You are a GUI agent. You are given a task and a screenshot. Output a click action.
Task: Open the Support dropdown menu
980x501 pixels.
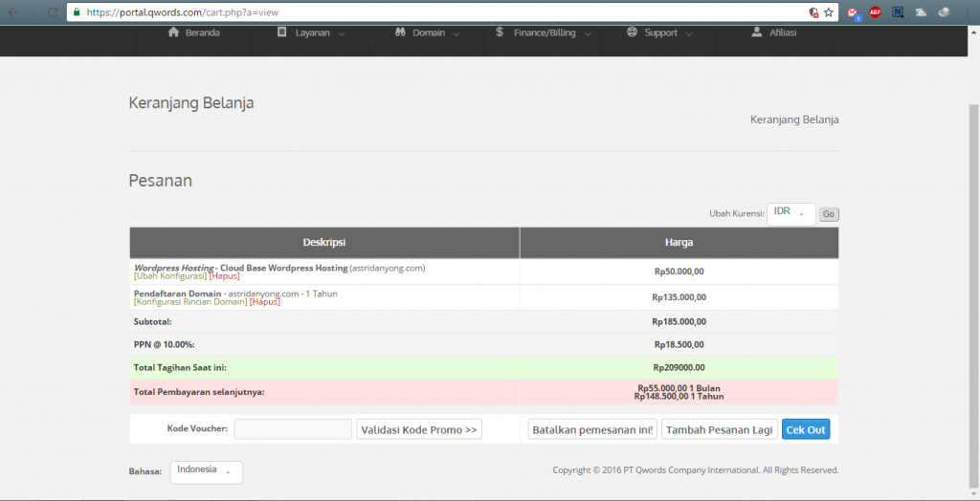[659, 33]
